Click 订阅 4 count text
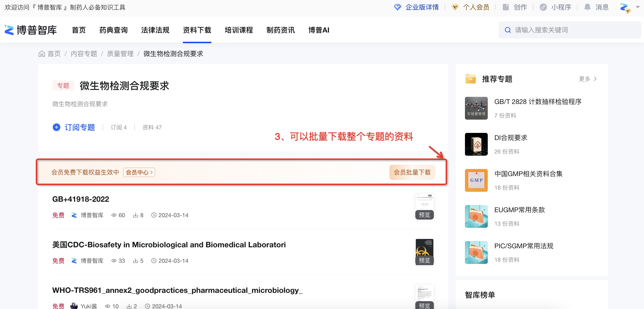 pos(119,127)
